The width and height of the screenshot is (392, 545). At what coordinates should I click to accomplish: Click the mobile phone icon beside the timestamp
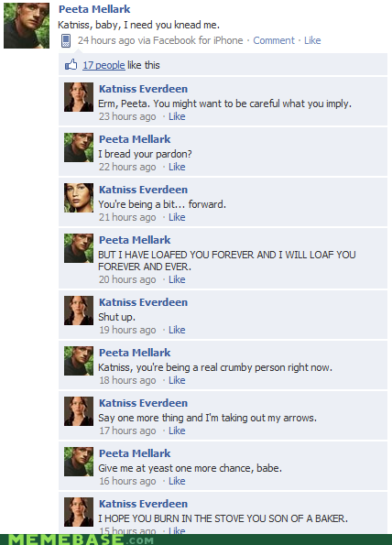coord(66,40)
